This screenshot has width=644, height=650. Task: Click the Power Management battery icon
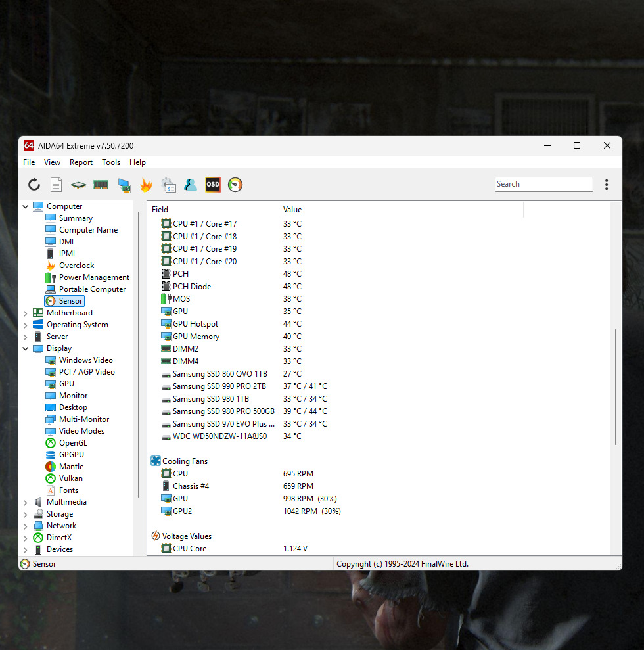pos(51,277)
